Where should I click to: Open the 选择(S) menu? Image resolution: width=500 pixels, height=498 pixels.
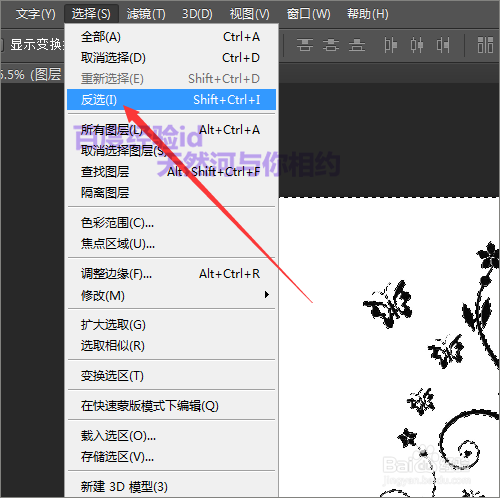point(91,14)
